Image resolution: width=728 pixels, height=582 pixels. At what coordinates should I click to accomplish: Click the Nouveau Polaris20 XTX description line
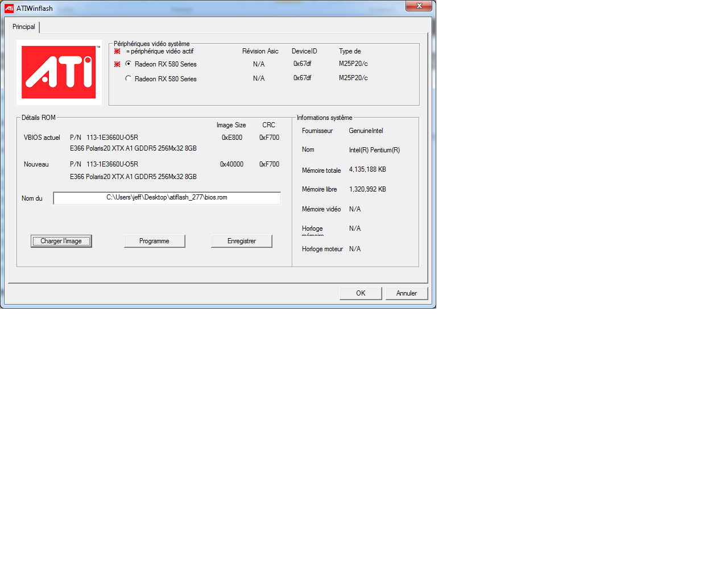tap(134, 177)
